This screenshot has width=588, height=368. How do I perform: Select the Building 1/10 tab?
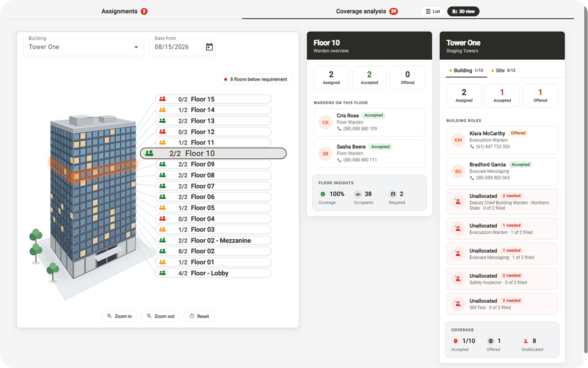pyautogui.click(x=466, y=71)
